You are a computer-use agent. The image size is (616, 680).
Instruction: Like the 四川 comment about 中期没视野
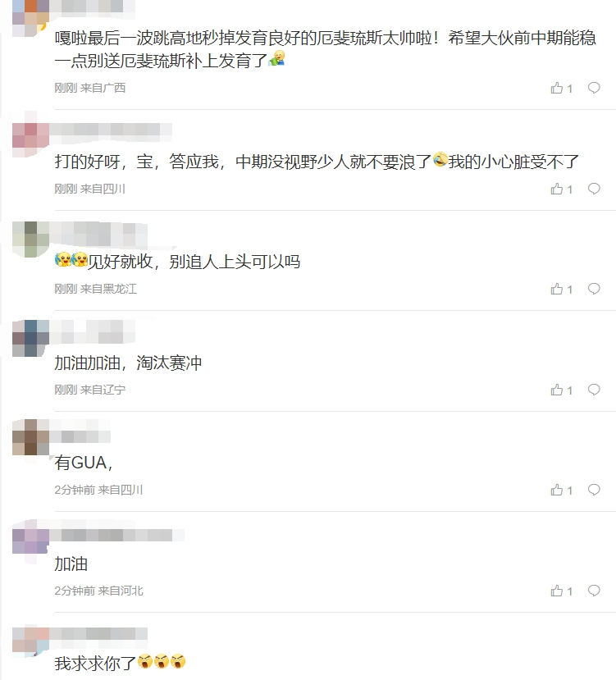[x=561, y=189]
